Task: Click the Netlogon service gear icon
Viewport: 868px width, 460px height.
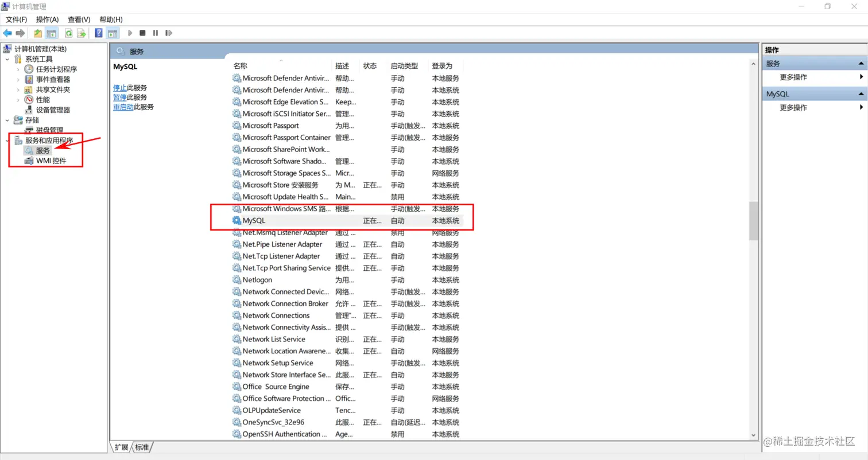Action: coord(237,280)
